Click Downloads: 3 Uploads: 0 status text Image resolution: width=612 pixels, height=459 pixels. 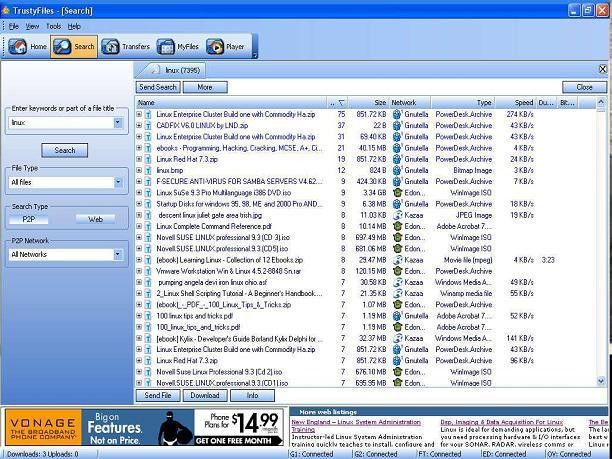43,454
